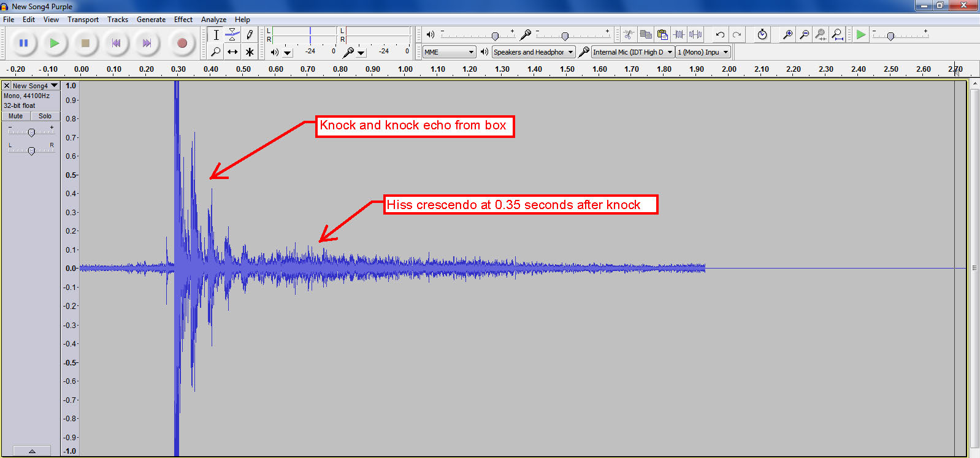980x458 pixels.
Task: Adjust the input volume slider
Action: point(565,36)
